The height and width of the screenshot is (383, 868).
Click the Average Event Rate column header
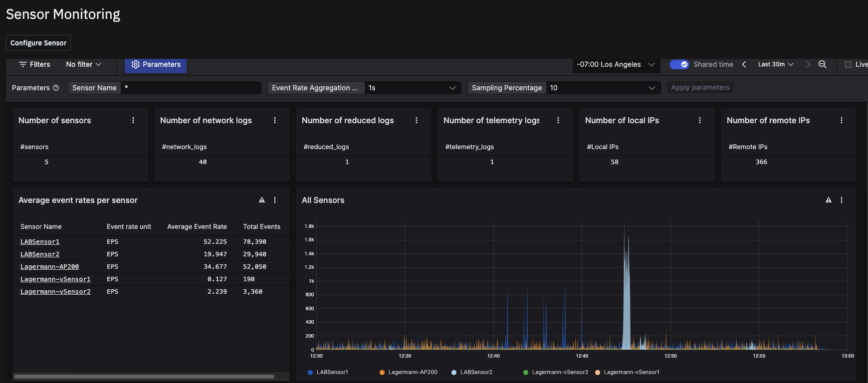click(197, 226)
